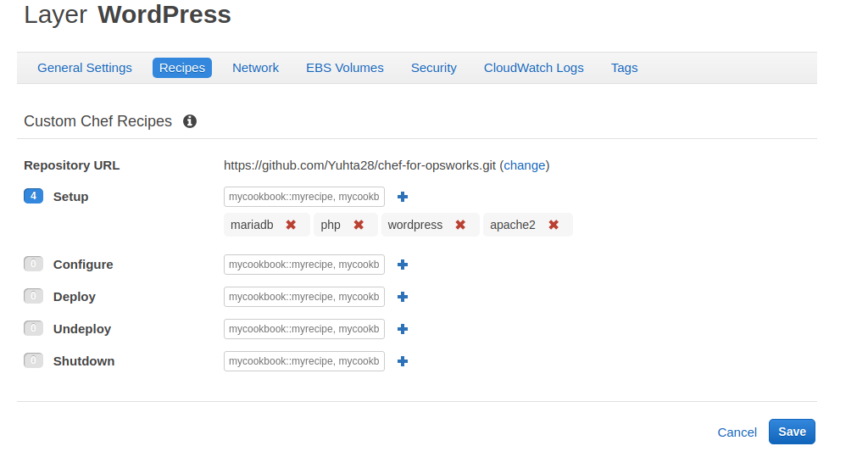Click the Setup label

tap(70, 197)
